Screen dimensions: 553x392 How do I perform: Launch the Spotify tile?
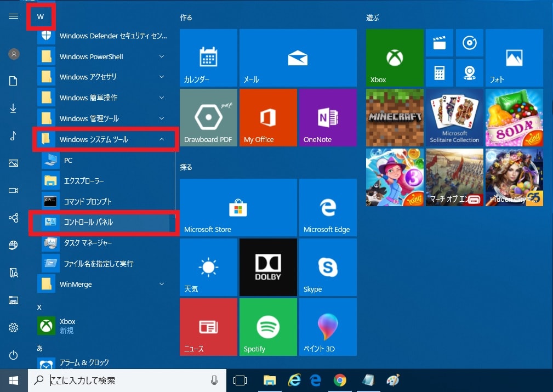point(268,327)
